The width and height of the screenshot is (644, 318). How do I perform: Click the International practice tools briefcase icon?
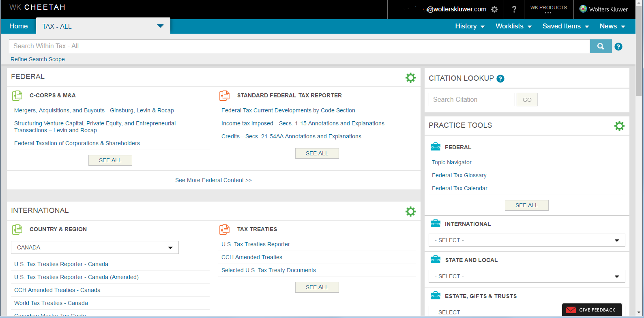coord(436,223)
